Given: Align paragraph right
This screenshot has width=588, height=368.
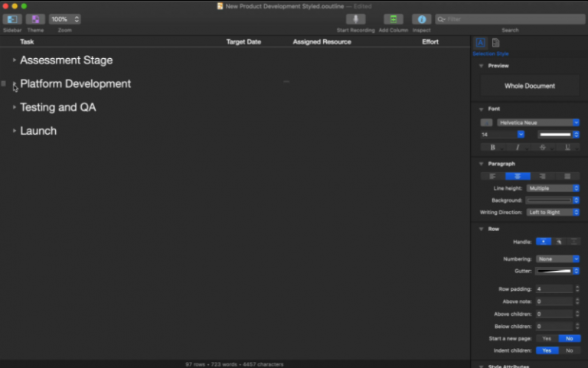Looking at the screenshot, I should 543,176.
